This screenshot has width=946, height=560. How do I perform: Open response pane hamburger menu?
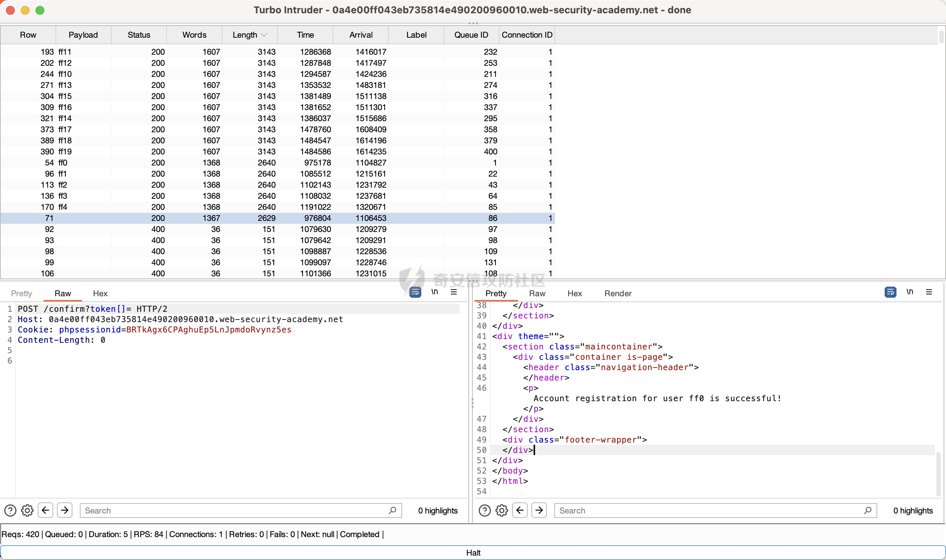[x=929, y=292]
